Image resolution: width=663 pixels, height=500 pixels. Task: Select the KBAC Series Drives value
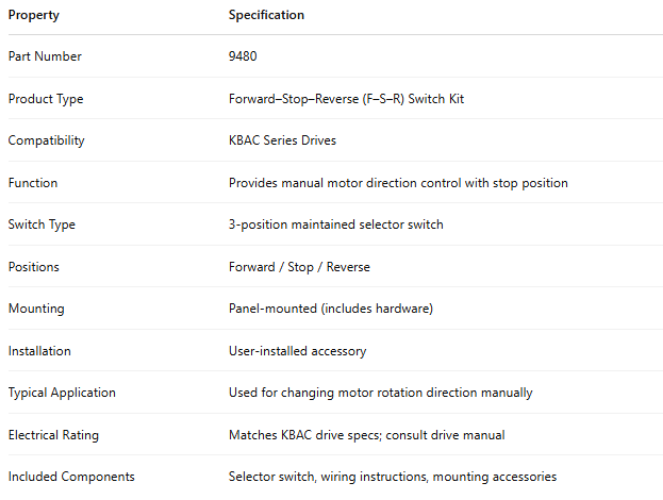(x=282, y=141)
